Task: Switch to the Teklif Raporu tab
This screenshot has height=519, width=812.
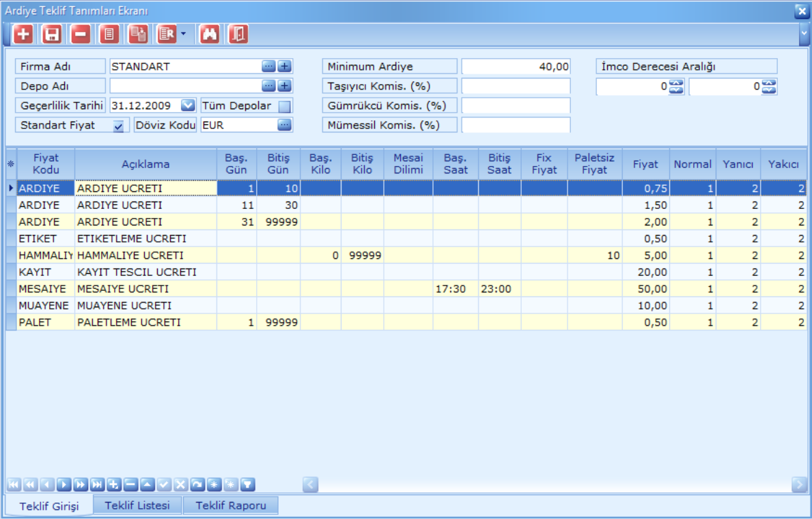Action: click(231, 505)
